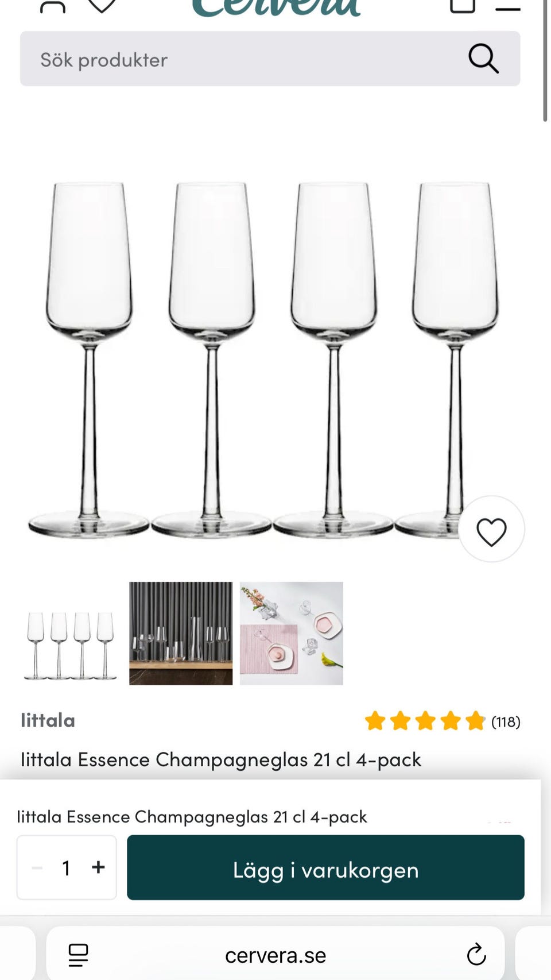
Task: Click the magnifying glass search icon
Action: pos(483,59)
